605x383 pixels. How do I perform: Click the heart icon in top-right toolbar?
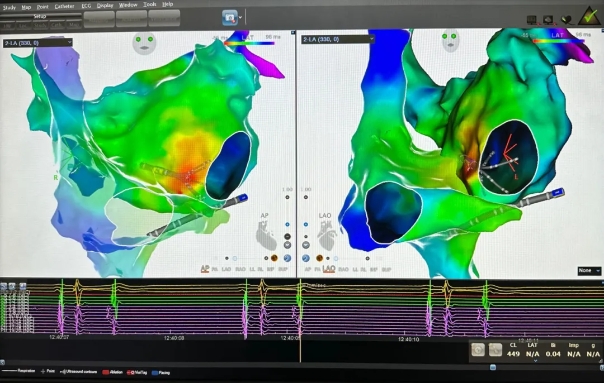566,20
